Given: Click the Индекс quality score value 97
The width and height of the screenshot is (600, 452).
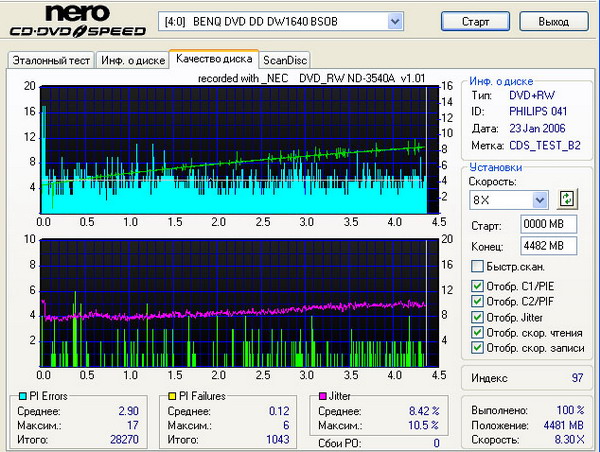Looking at the screenshot, I should (577, 378).
